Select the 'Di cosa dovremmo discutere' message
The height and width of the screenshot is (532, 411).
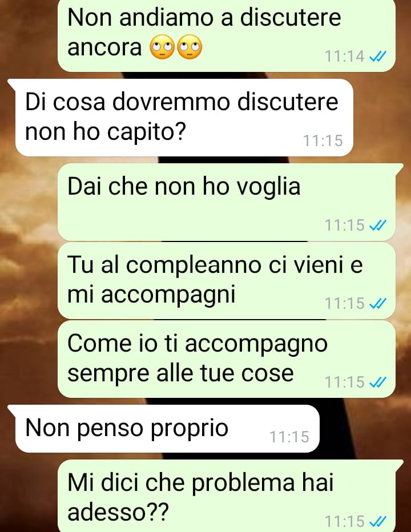[184, 118]
